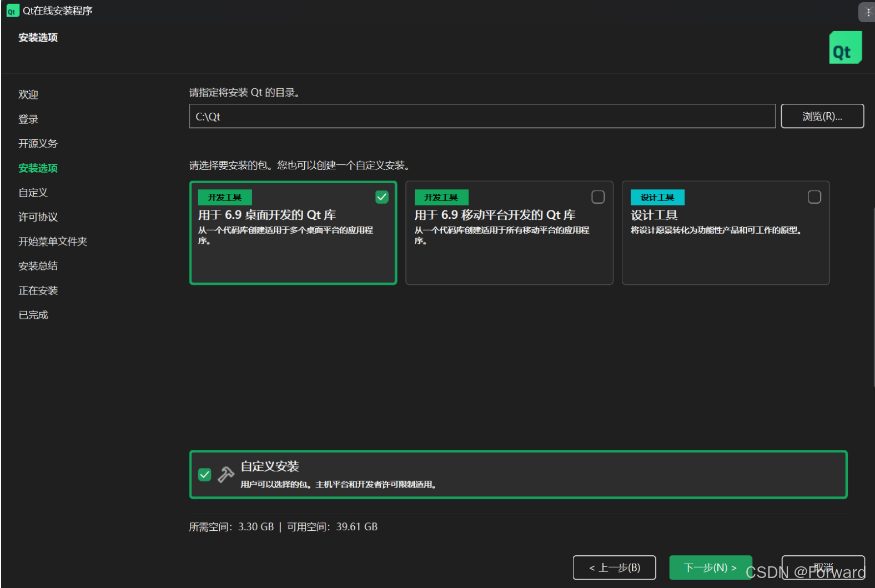The height and width of the screenshot is (588, 875).
Task: Click the Qt icon in title bar
Action: click(x=12, y=11)
